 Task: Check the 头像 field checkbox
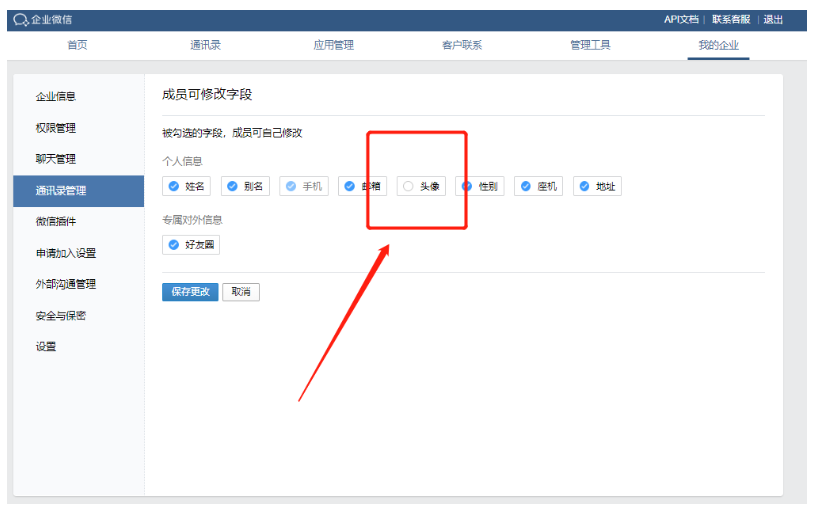point(408,186)
